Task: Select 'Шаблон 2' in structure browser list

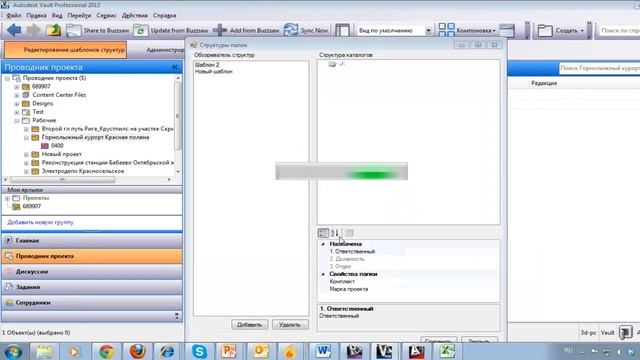Action: [x=207, y=64]
